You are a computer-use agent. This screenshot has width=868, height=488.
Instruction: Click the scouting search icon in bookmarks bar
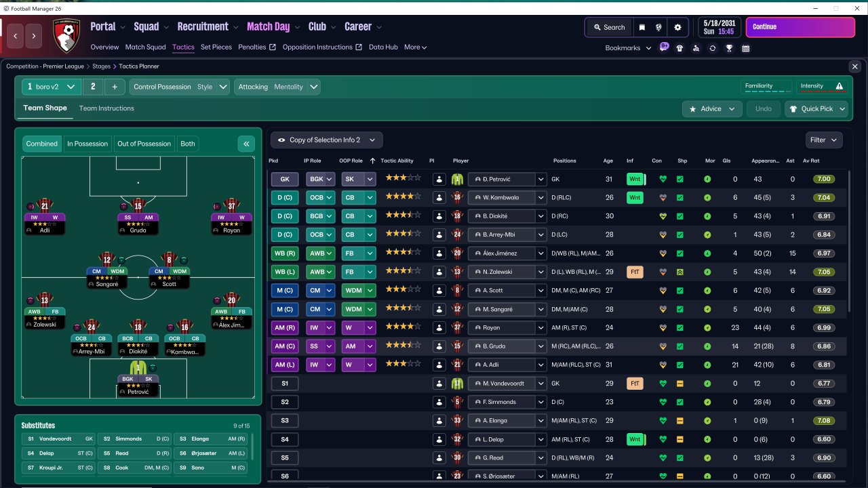click(x=696, y=48)
